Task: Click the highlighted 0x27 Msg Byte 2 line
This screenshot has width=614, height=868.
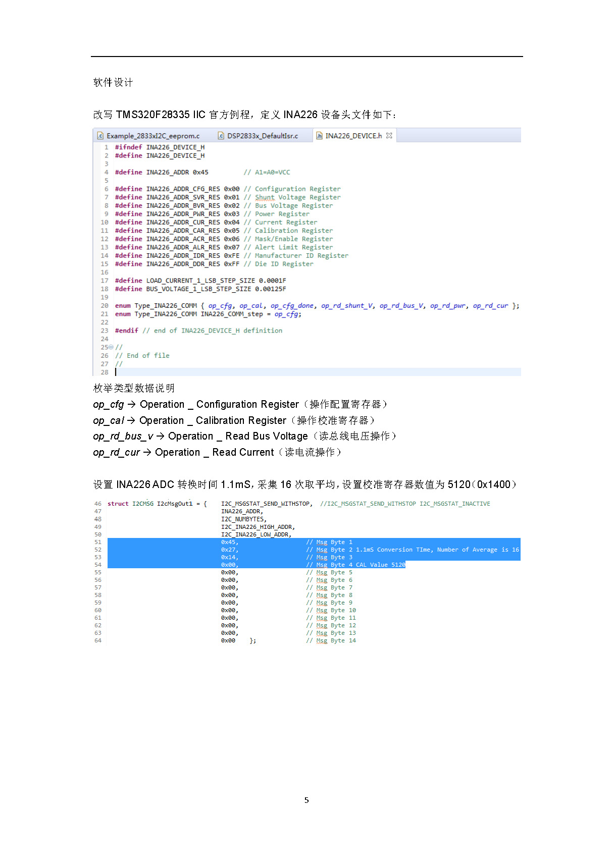Action: point(314,550)
